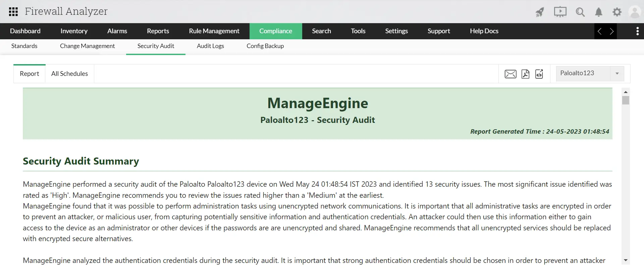Click the report scrollbar down arrow
Viewport: 644px width, 273px height.
pyautogui.click(x=626, y=260)
